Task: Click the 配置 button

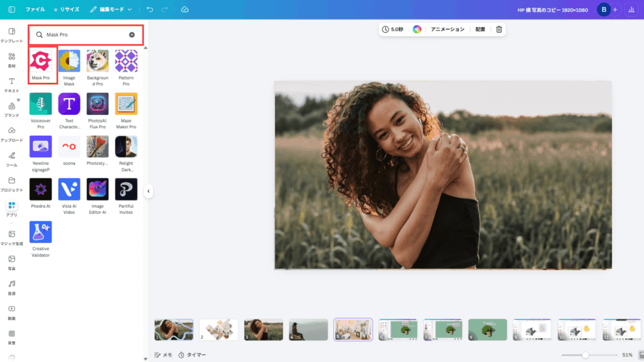Action: [480, 30]
